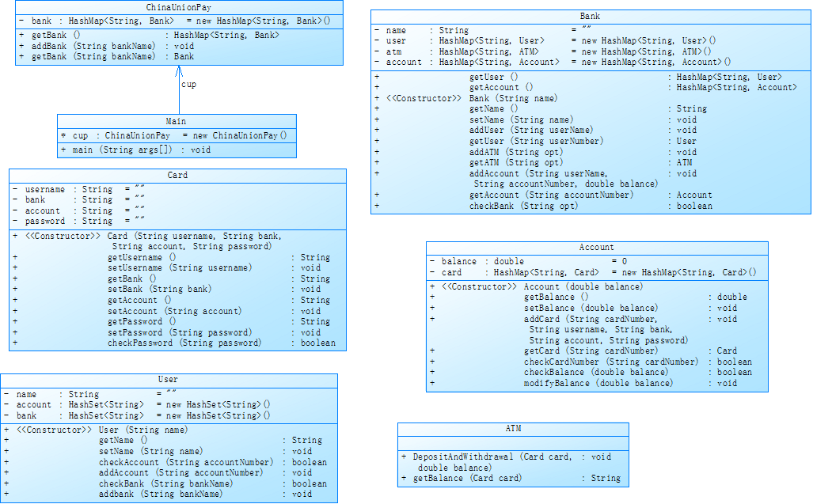Select the Bank atm HashMap attribute
813x504 pixels.
[543, 51]
